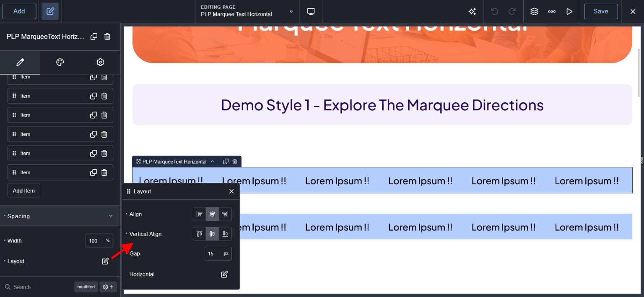Click the Align label in Layout popup
Screen dimensions: 644x297
click(x=135, y=214)
